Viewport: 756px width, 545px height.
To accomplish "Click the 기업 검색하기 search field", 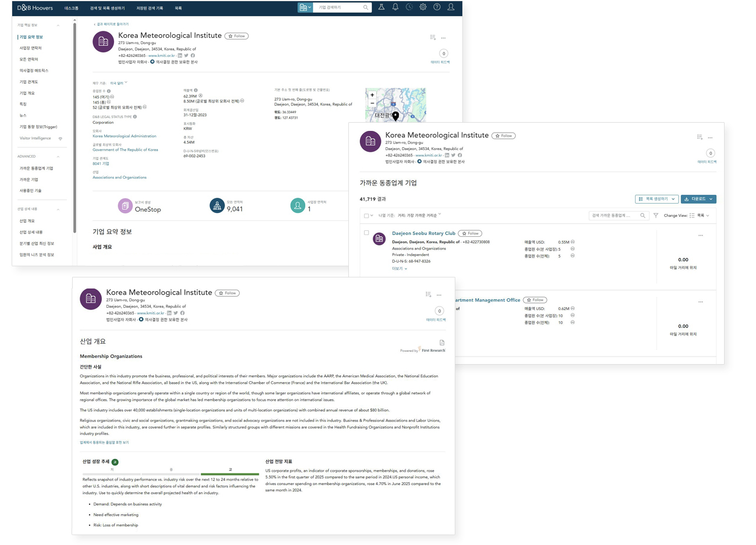I will (339, 8).
